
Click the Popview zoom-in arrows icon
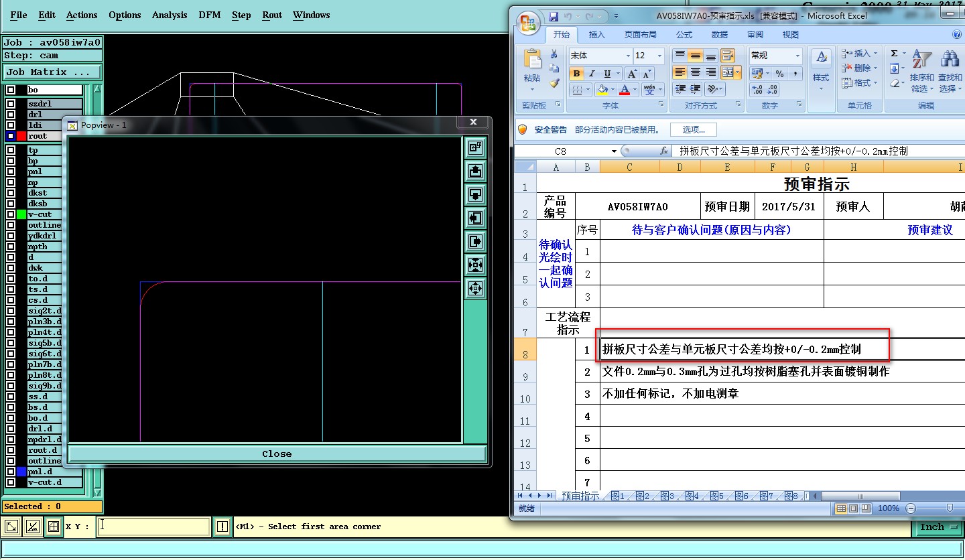475,265
